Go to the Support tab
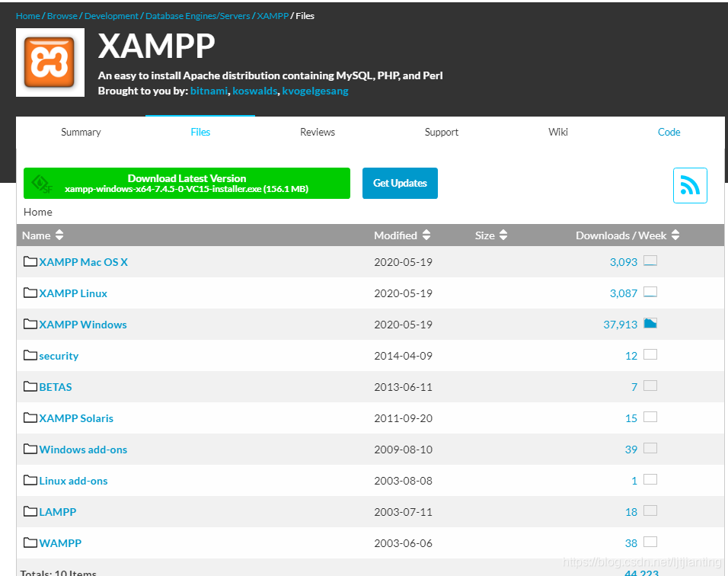The image size is (728, 576). pyautogui.click(x=441, y=132)
